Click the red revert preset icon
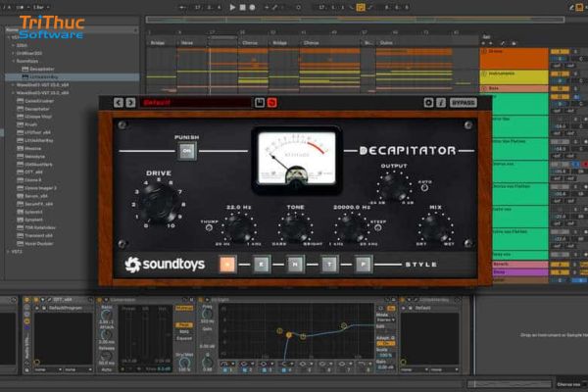Viewport: 588px width, 392px height. tap(272, 102)
